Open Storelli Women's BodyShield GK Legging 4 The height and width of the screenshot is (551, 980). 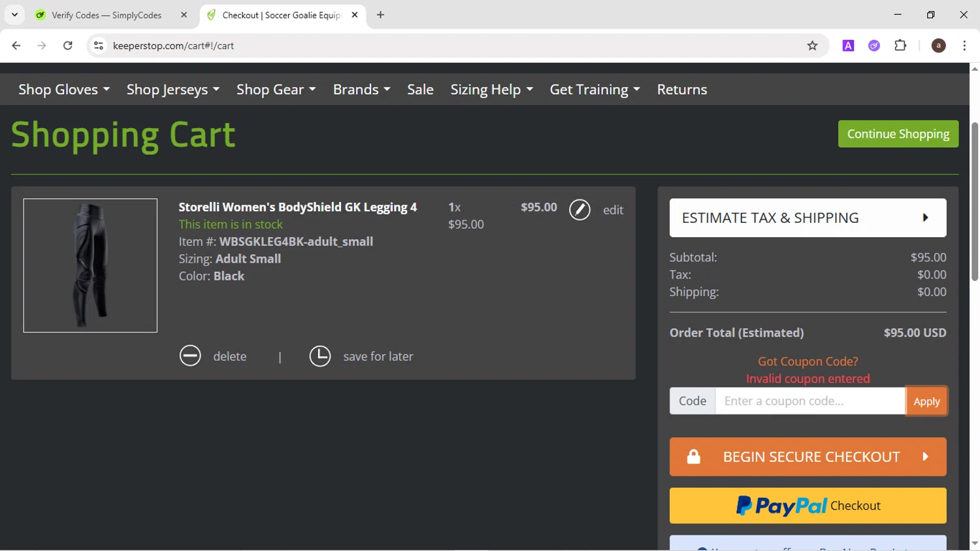(x=298, y=207)
